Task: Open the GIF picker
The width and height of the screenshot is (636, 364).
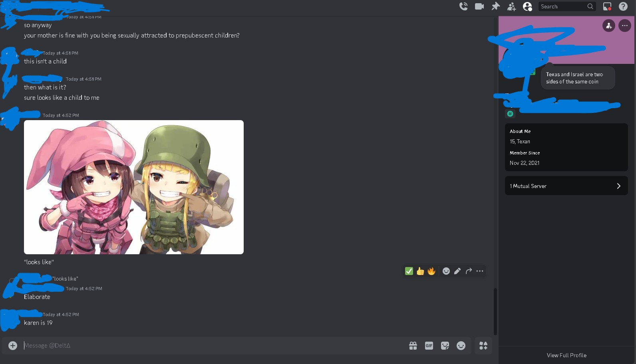Action: 429,346
